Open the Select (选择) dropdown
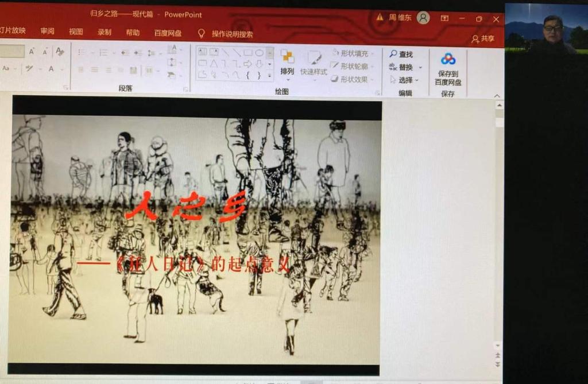 pos(405,80)
